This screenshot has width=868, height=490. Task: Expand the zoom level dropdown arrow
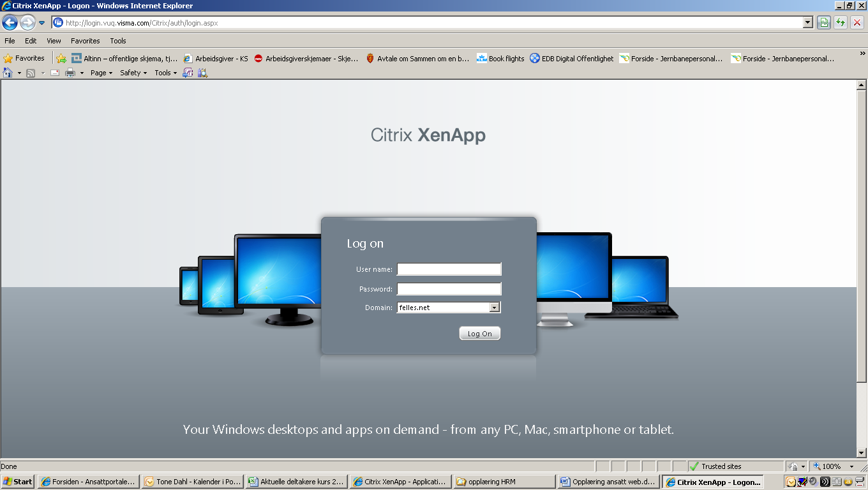851,466
